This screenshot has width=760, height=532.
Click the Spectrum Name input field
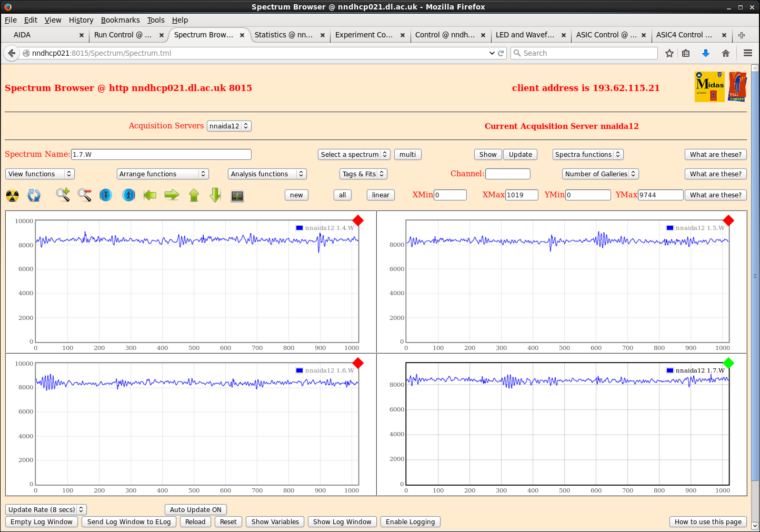[x=161, y=155]
